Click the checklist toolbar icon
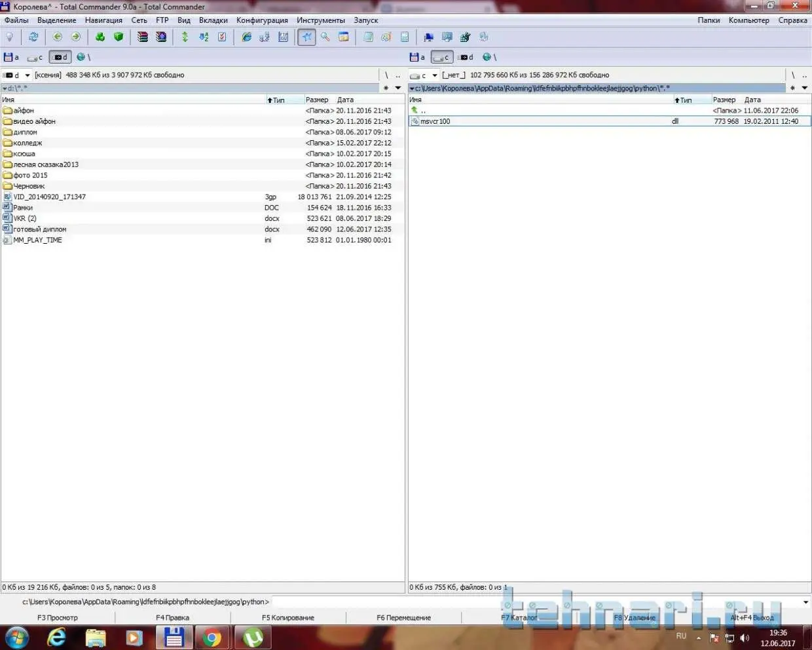 (x=223, y=37)
